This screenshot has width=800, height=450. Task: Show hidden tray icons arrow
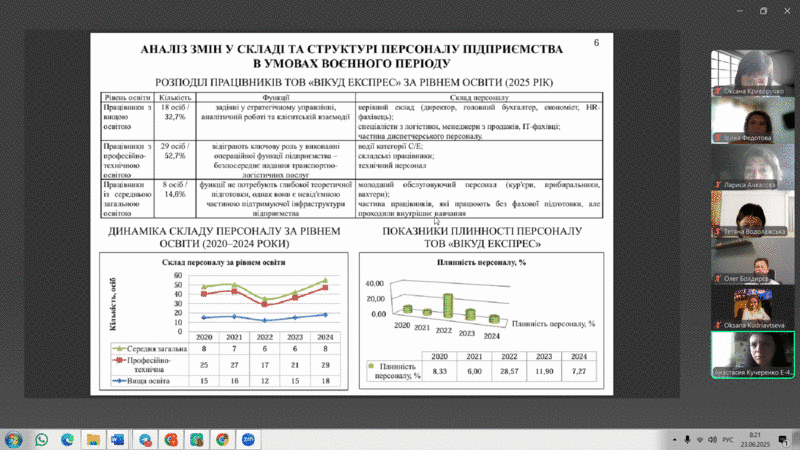(x=674, y=439)
